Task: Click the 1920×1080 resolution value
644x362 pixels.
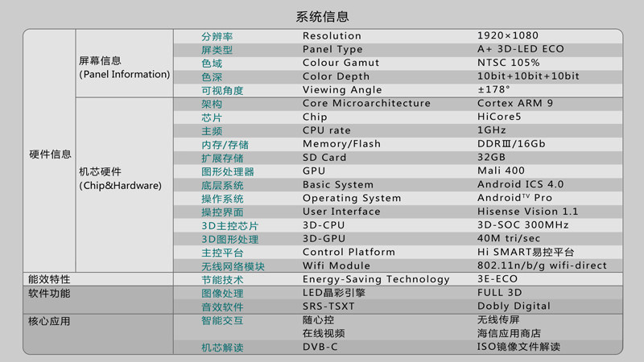Action: click(508, 35)
